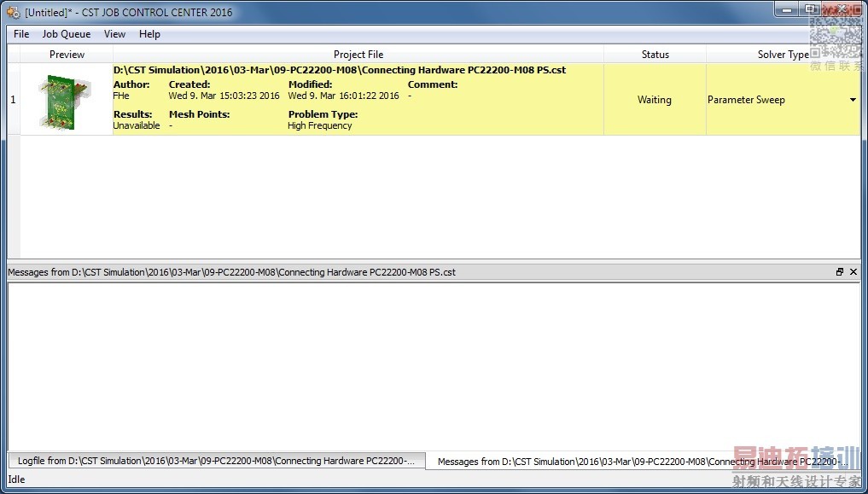Open the Help menu
Viewport: 868px width, 494px height.
click(149, 34)
